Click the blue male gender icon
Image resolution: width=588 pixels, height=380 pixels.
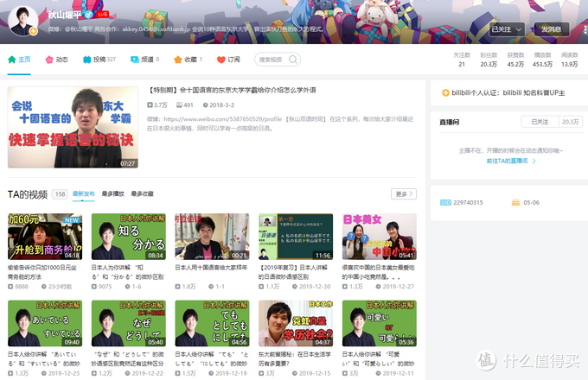tap(88, 15)
